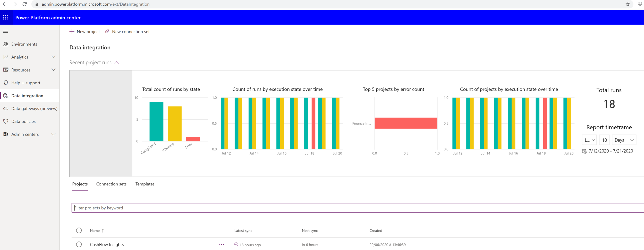Image resolution: width=644 pixels, height=250 pixels.
Task: Open the ellipsis menu for CashFlow Insights
Action: tap(222, 245)
